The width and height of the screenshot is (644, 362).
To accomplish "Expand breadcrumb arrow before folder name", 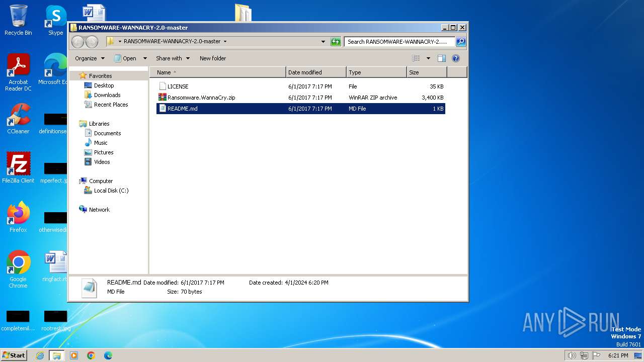I will tap(120, 42).
